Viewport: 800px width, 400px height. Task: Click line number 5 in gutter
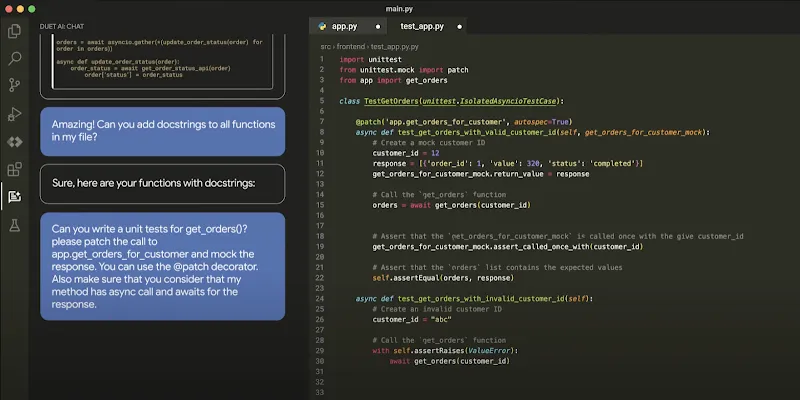coord(322,101)
